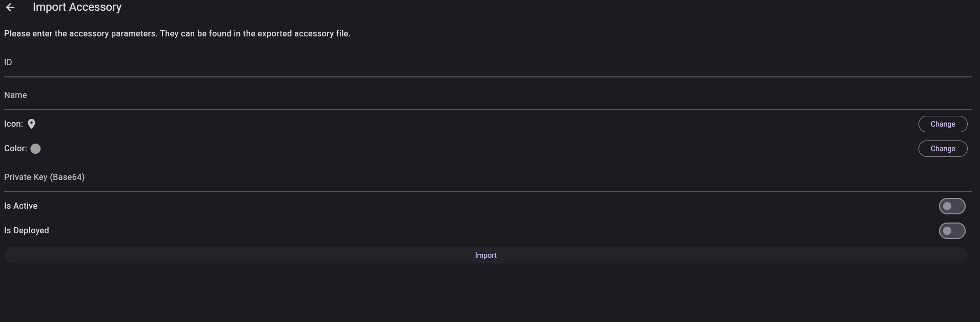Click the Is Active label text
Viewport: 980px width, 322px height.
(21, 206)
